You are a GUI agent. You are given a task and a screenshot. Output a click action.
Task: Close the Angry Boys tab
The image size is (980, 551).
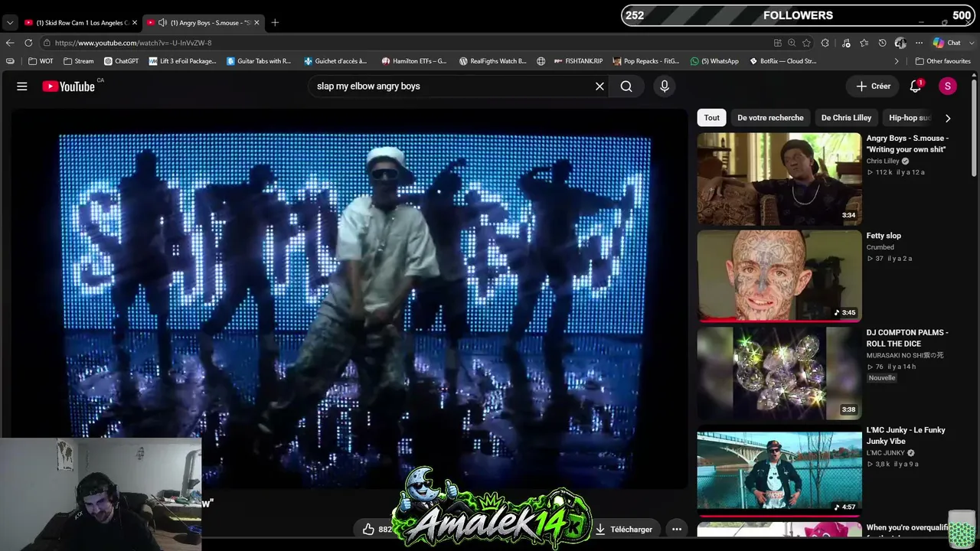point(256,22)
